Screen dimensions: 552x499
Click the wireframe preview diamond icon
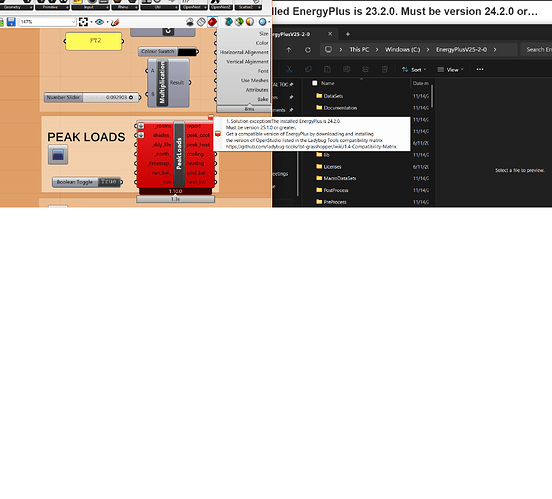tap(201, 22)
